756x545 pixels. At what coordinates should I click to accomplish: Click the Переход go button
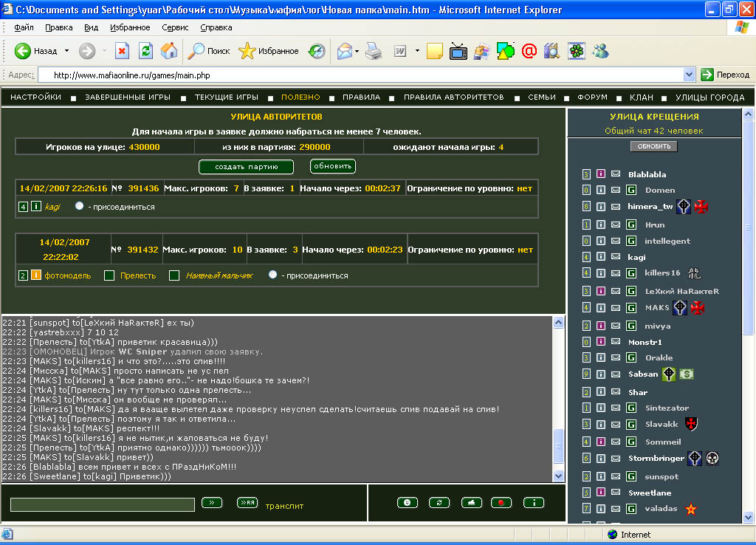(725, 75)
